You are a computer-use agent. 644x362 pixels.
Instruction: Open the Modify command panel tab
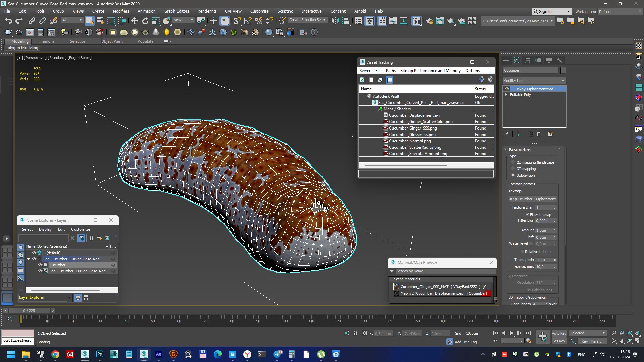pyautogui.click(x=517, y=60)
